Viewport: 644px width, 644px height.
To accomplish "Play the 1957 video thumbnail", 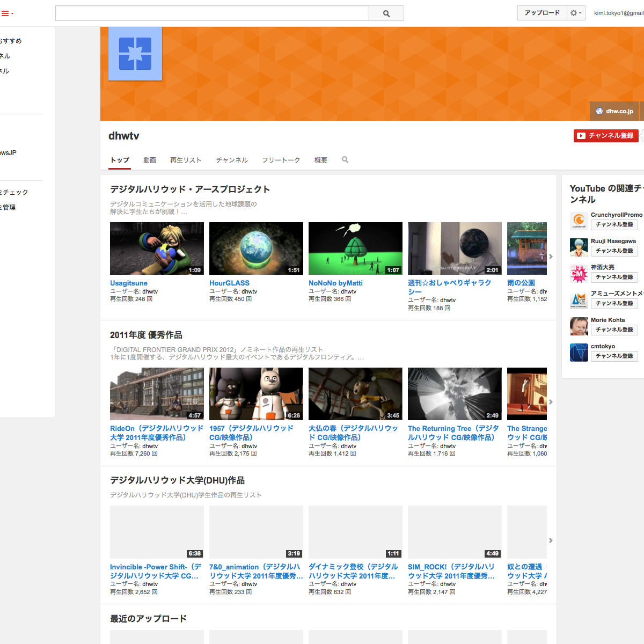I will (256, 394).
